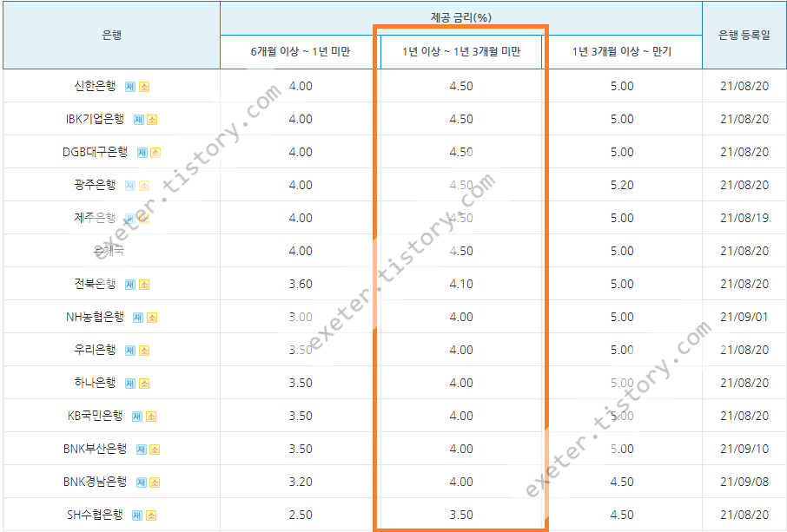This screenshot has height=532, width=787.
Task: Click the blue 재 badge beside BNK부산은행
Action: pos(142,450)
